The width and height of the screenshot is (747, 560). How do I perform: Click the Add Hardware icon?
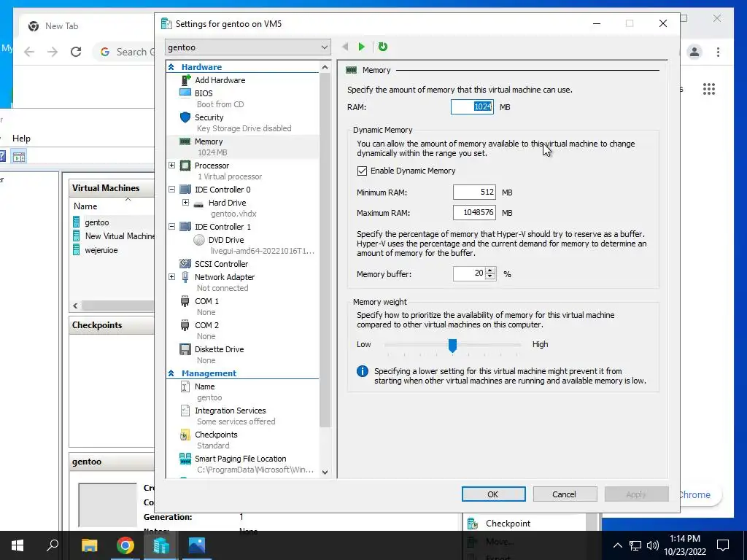[185, 80]
